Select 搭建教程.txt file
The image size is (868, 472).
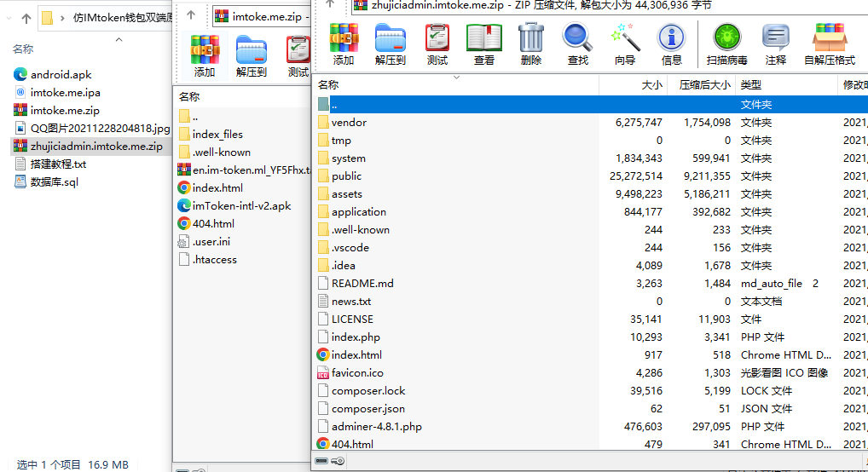click(x=49, y=164)
